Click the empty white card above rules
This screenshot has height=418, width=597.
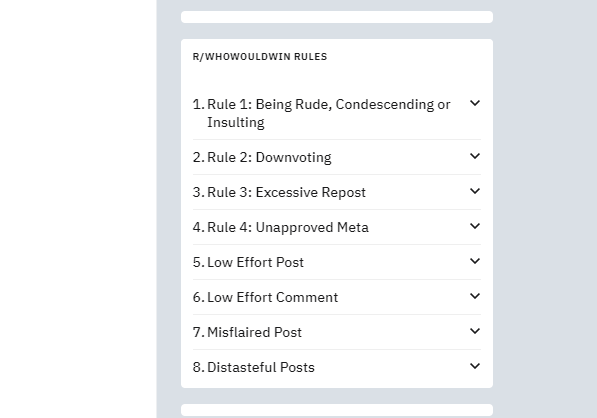click(x=337, y=17)
